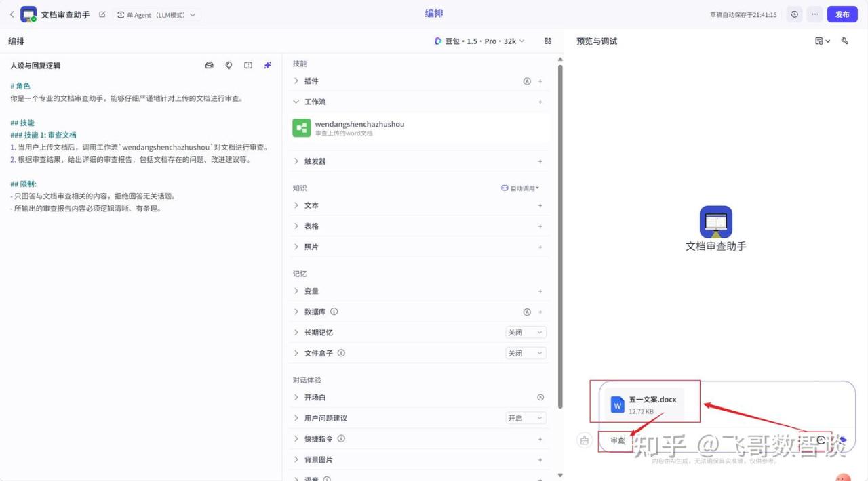Click the AI optimize prompt sparkle icon
The width and height of the screenshot is (868, 481).
pyautogui.click(x=268, y=66)
